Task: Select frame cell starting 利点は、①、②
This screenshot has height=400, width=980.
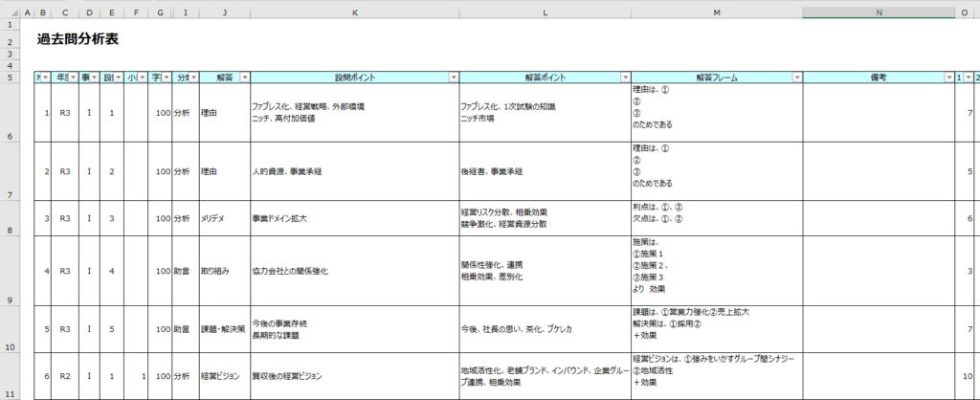Action: click(x=717, y=219)
